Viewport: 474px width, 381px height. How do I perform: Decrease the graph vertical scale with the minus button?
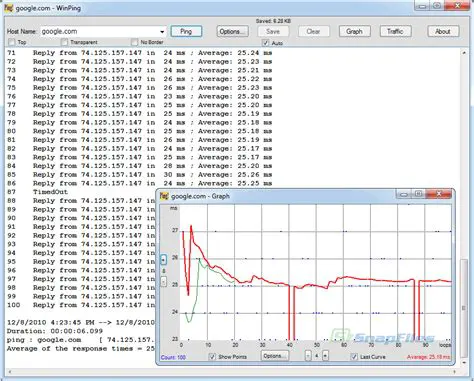(163, 282)
